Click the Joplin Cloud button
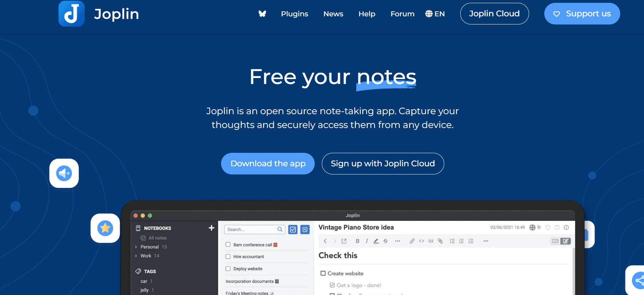 tap(494, 13)
